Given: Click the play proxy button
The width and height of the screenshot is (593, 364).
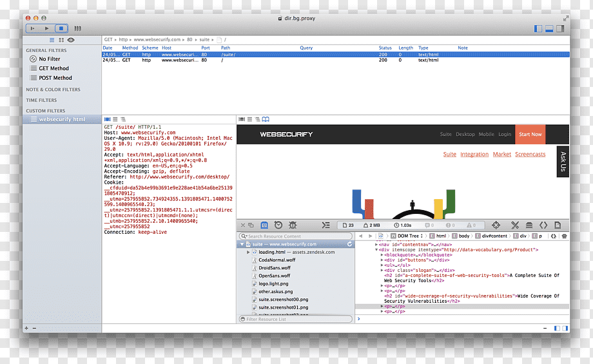Looking at the screenshot, I should 46,28.
